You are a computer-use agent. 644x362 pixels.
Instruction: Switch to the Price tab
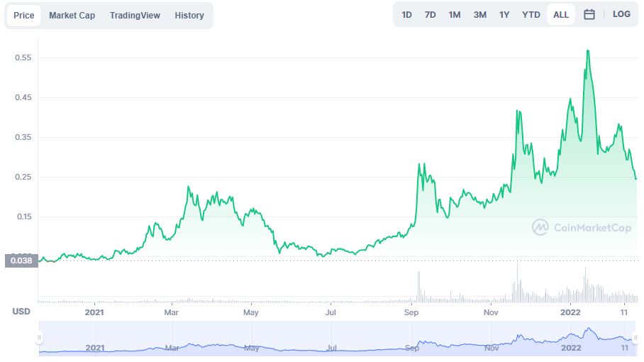24,15
